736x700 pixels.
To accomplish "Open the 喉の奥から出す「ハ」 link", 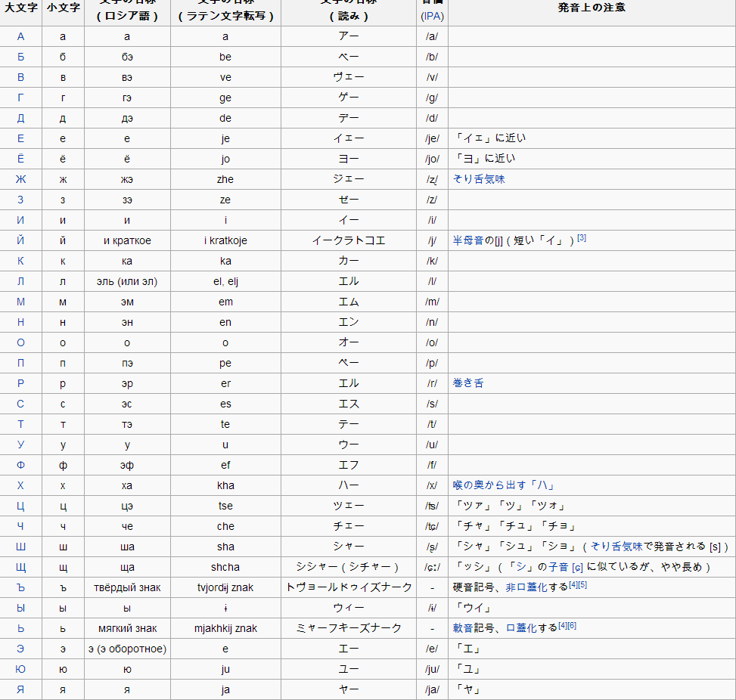I will pyautogui.click(x=504, y=485).
